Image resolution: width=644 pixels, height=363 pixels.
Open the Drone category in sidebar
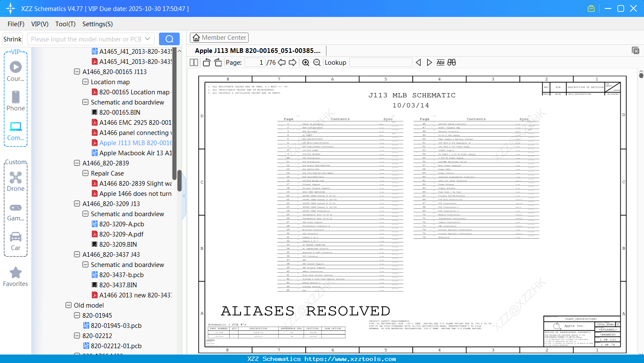pyautogui.click(x=16, y=181)
